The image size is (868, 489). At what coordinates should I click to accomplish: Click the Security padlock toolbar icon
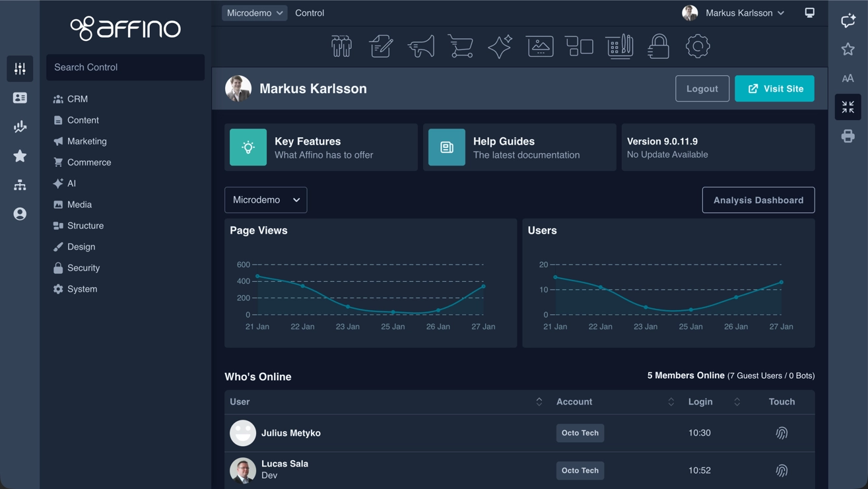point(658,47)
